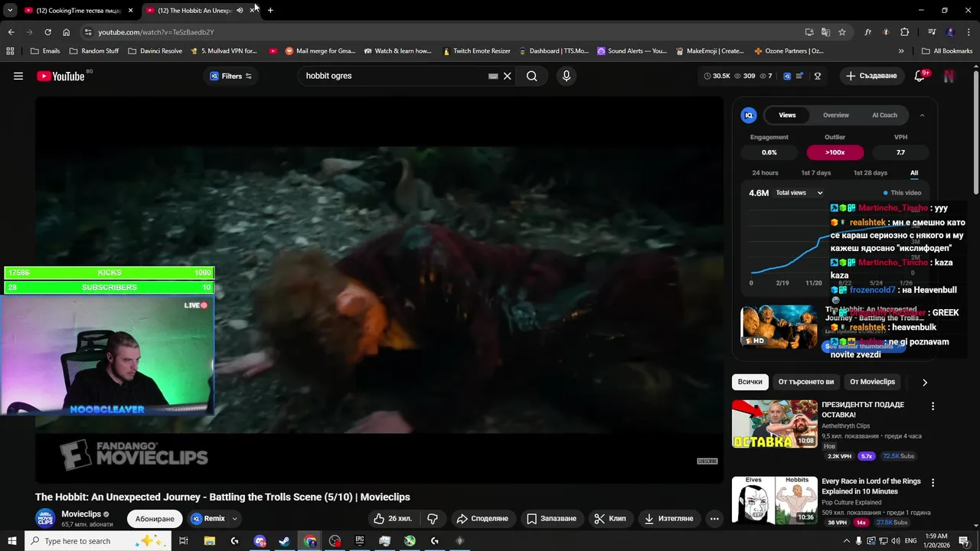980x551 pixels.
Task: Switch to the Views tab in vidIQ panel
Action: [x=787, y=115]
